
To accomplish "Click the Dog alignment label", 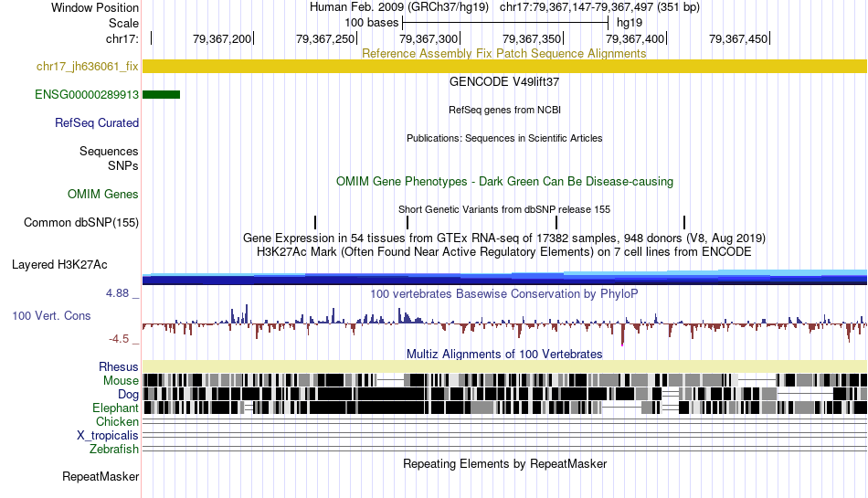I will pyautogui.click(x=128, y=394).
